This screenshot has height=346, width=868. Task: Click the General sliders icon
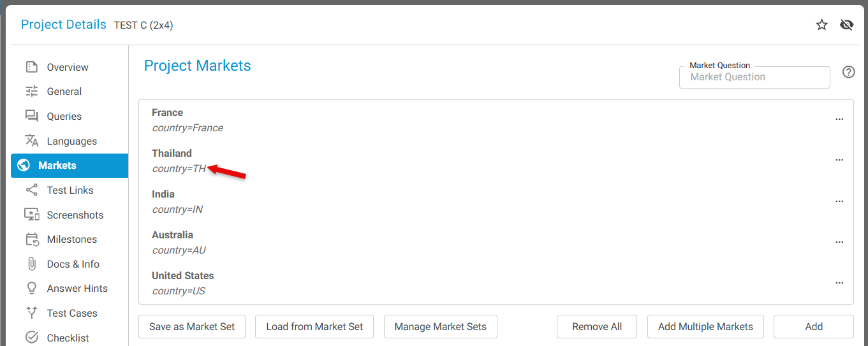[31, 91]
